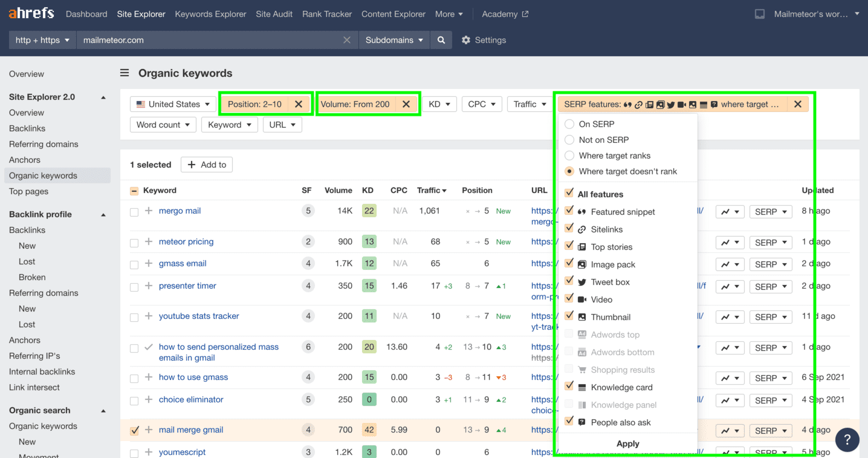The image size is (868, 458).
Task: Click the workspace monitor icon
Action: click(x=760, y=14)
